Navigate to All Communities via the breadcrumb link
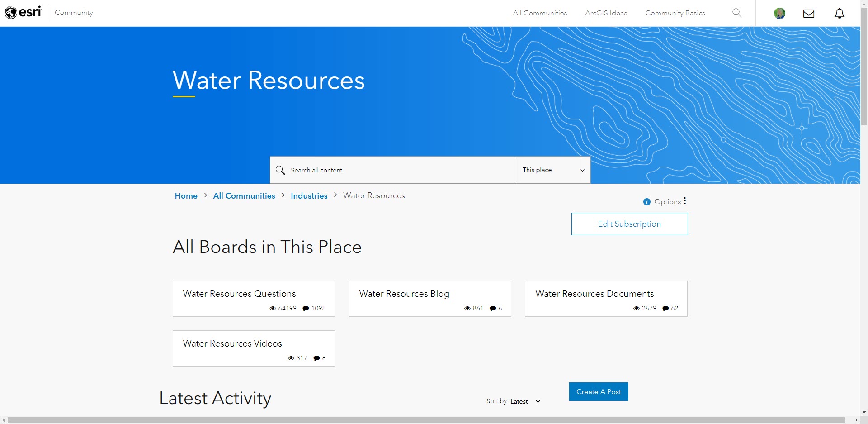868x424 pixels. [244, 195]
